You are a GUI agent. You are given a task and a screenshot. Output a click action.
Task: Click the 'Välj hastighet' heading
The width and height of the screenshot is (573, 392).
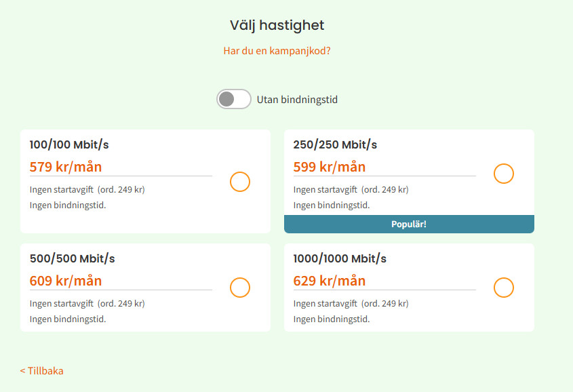pyautogui.click(x=277, y=26)
